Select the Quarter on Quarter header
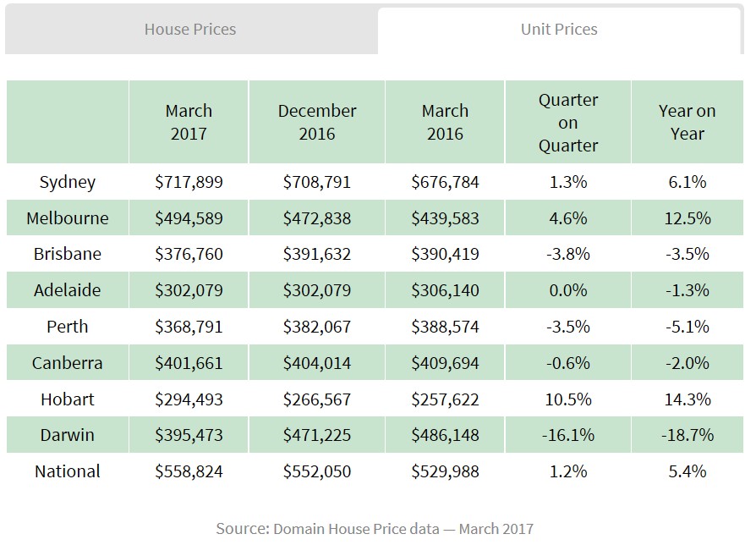This screenshot has height=545, width=756. tap(567, 123)
